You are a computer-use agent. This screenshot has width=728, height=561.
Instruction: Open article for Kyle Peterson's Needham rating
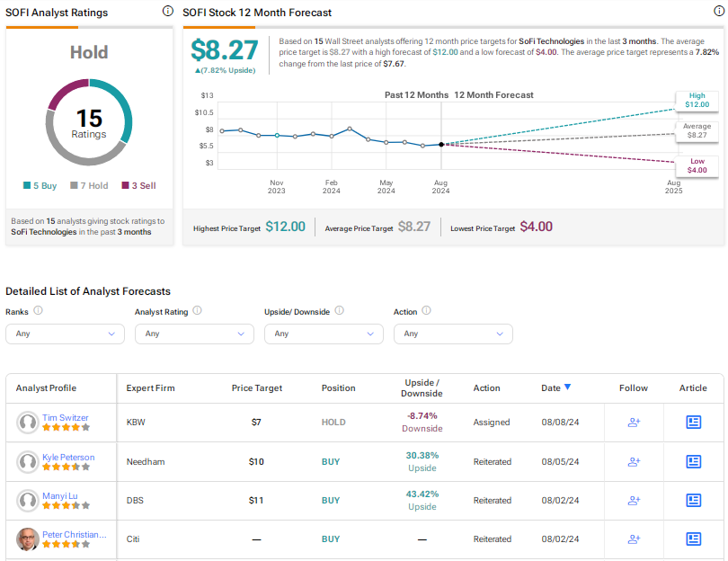693,461
